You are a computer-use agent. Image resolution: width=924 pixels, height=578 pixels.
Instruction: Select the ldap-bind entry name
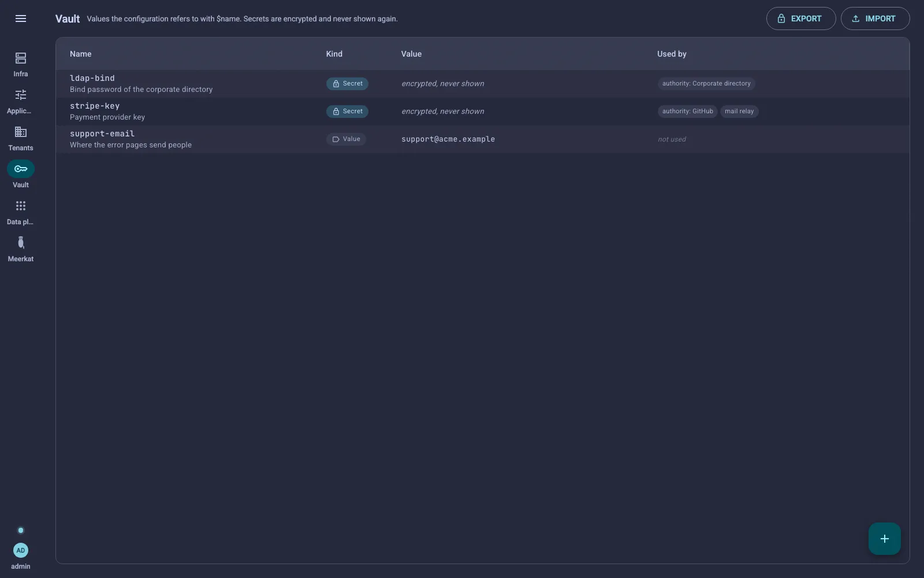[x=92, y=78]
